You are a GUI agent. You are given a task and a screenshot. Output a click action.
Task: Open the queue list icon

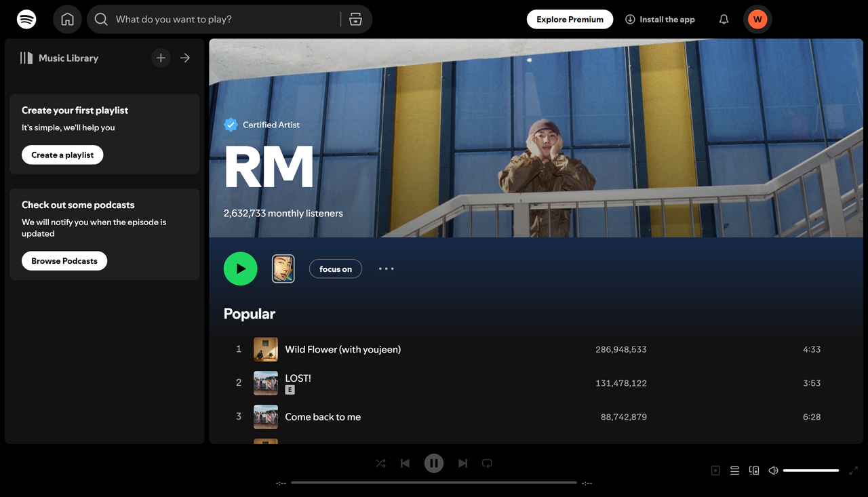coord(734,471)
